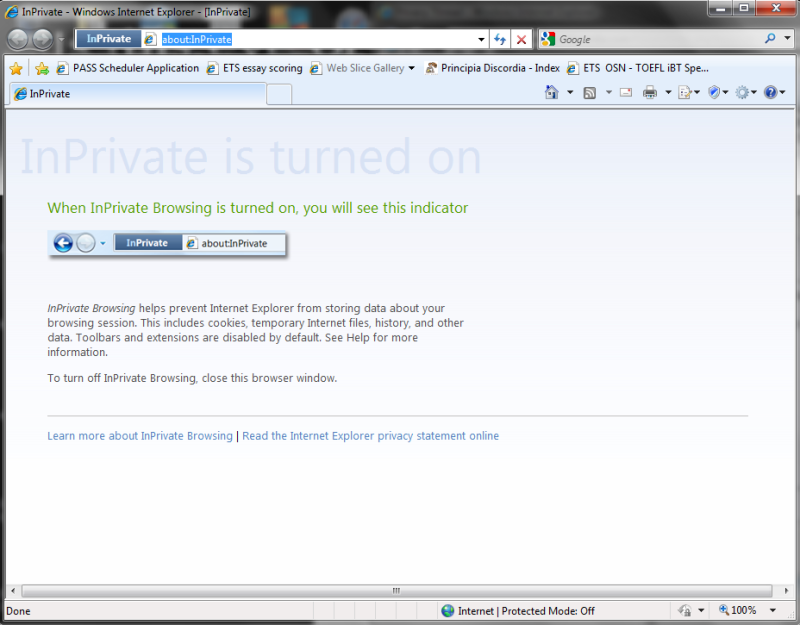
Task: Open the ETS OSN - TOEFL iBT favorite
Action: click(x=638, y=68)
